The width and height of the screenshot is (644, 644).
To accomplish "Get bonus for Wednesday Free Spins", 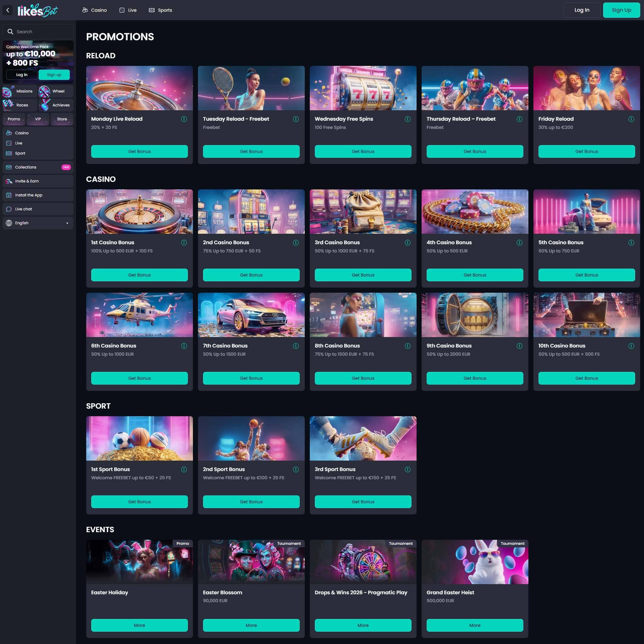I will click(x=363, y=151).
